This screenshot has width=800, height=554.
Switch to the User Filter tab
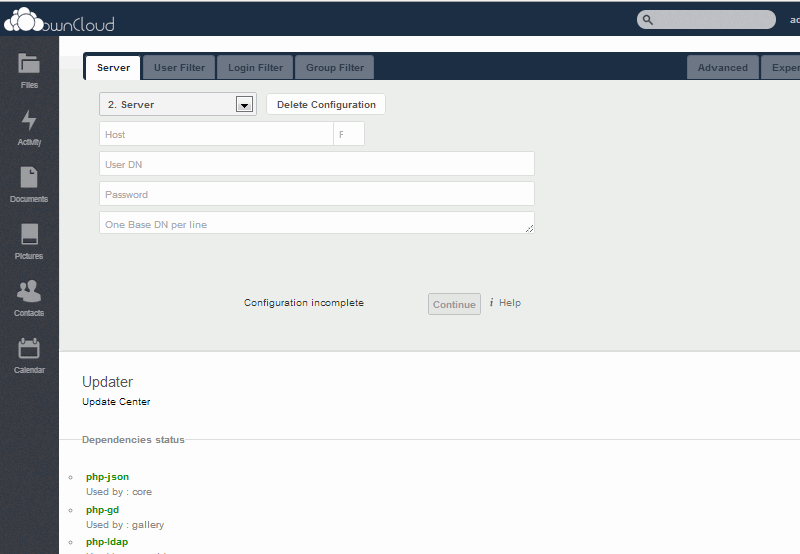pyautogui.click(x=179, y=68)
